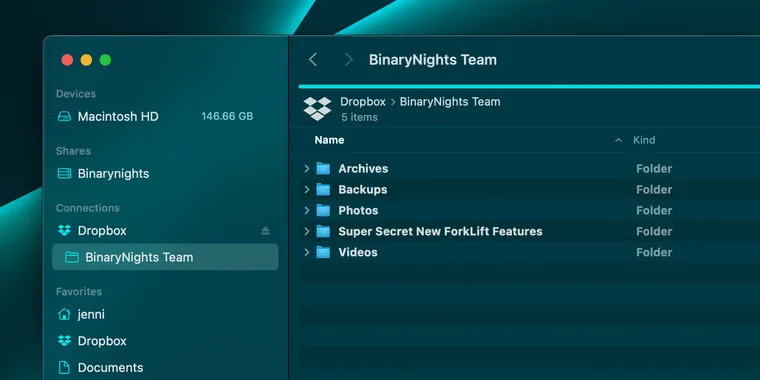
Task: Click the Favorites section header
Action: click(x=79, y=292)
